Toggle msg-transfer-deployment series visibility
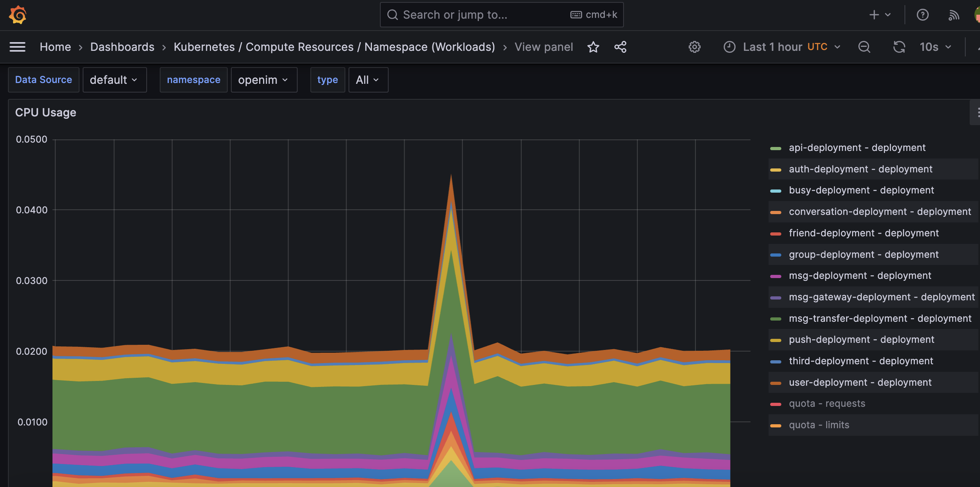980x487 pixels. click(880, 319)
